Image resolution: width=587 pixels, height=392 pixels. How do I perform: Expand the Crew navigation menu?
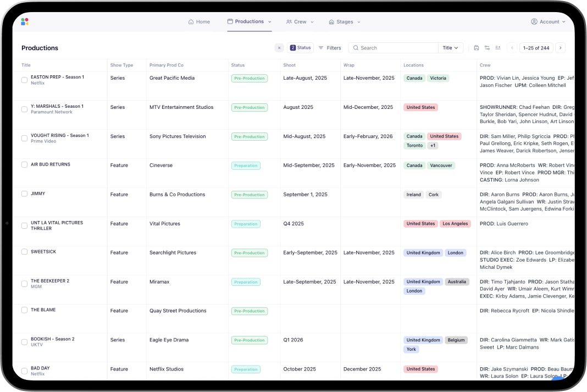(300, 22)
